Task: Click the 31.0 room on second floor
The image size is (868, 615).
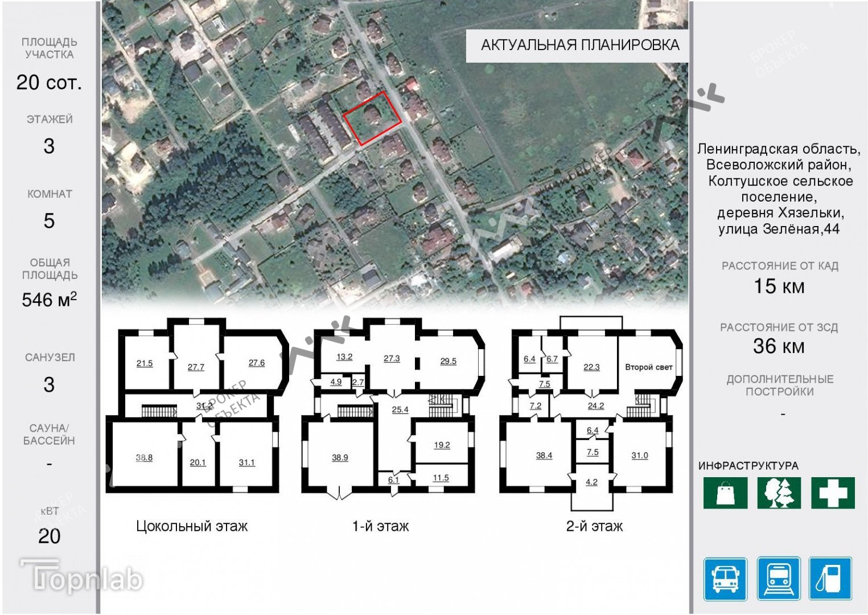Action: tap(639, 455)
